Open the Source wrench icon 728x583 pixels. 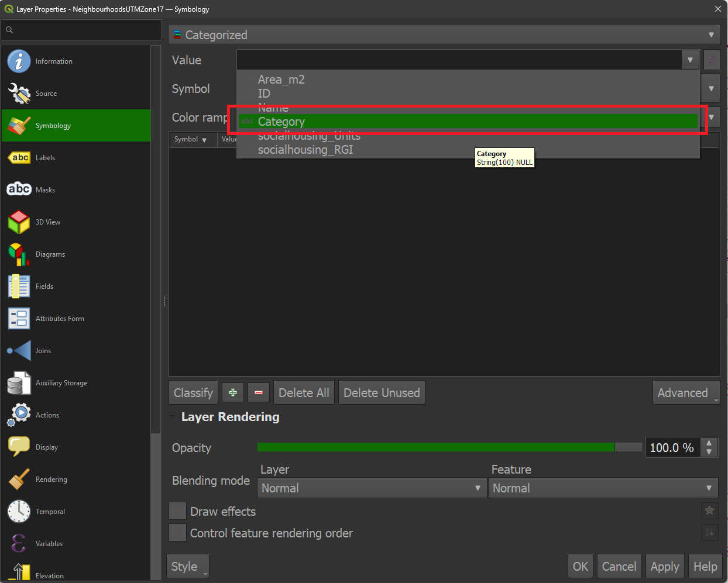click(19, 93)
